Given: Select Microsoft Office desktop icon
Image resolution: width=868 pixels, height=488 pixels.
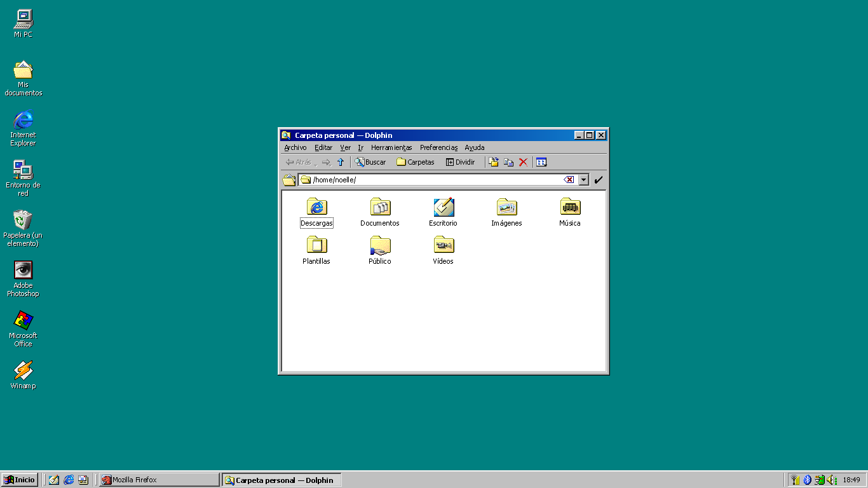Looking at the screenshot, I should (x=24, y=330).
